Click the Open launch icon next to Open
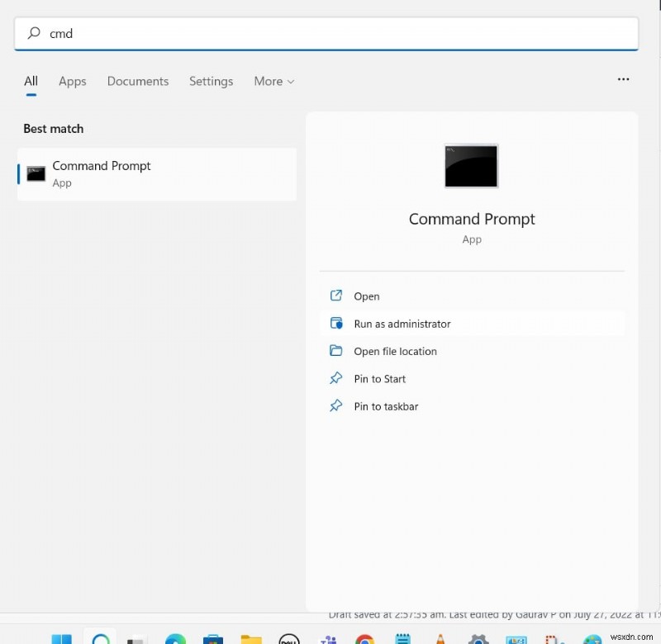 [x=336, y=296]
